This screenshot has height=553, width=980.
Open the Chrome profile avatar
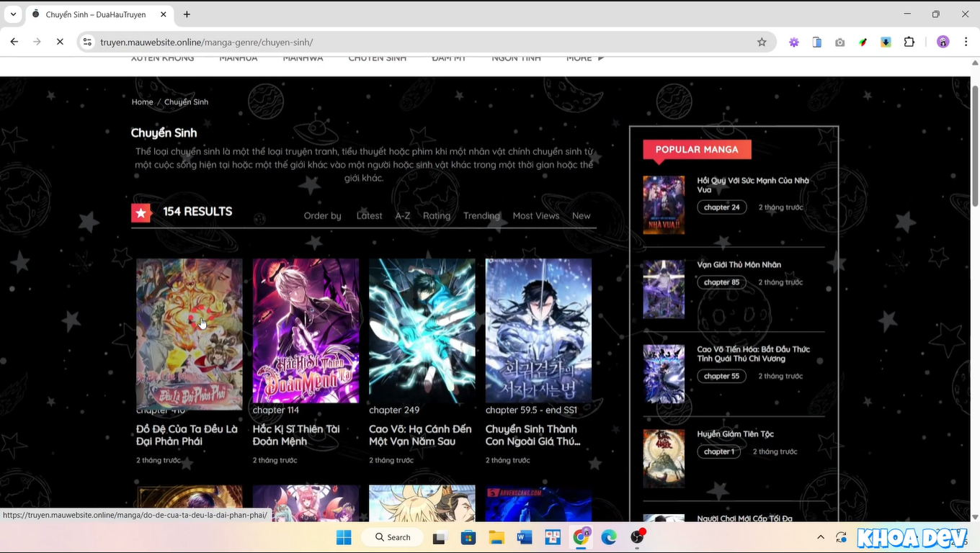[x=943, y=42]
